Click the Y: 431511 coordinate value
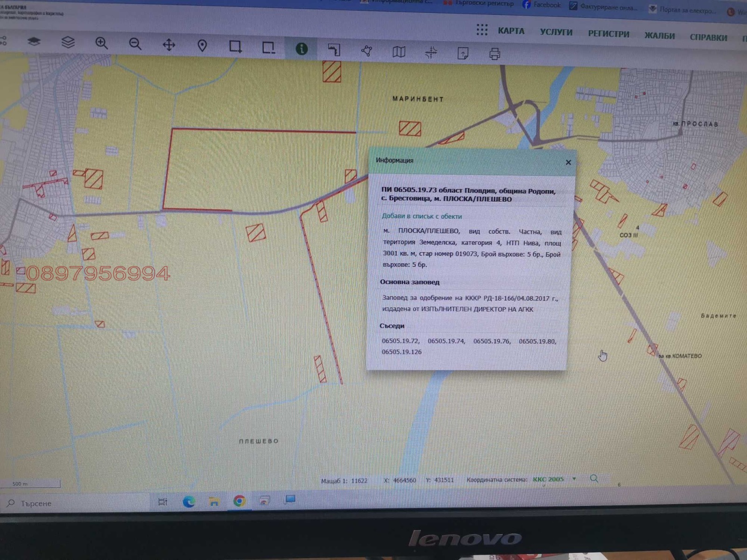Viewport: 747px width, 560px height. (439, 480)
